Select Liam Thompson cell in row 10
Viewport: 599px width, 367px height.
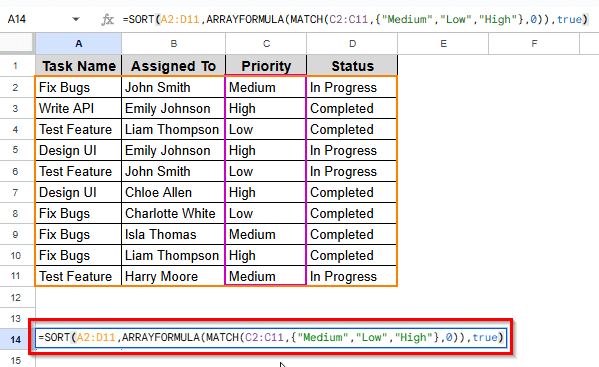pyautogui.click(x=173, y=255)
